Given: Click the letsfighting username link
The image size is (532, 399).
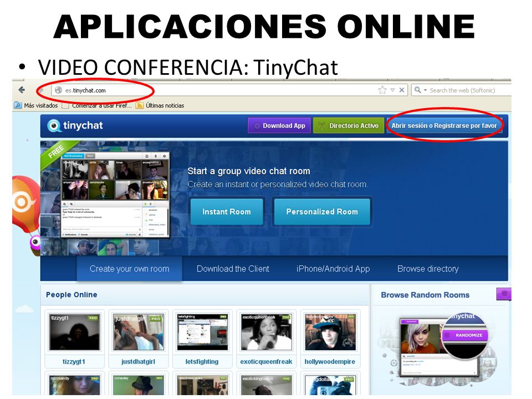Looking at the screenshot, I should click(x=202, y=362).
